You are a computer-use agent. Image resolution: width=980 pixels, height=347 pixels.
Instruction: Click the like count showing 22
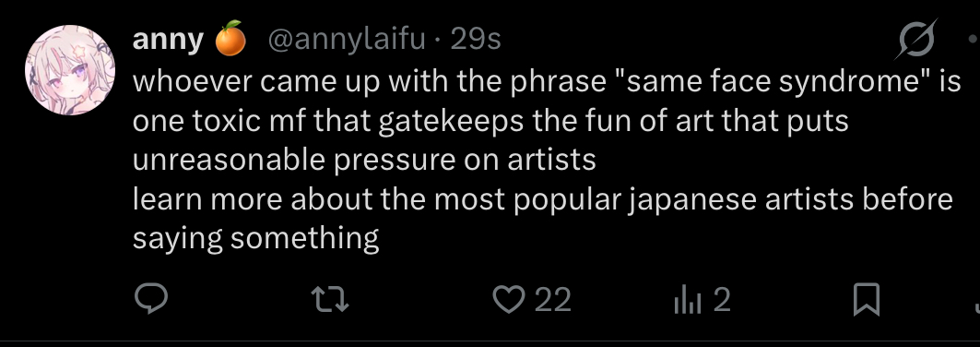(x=553, y=300)
